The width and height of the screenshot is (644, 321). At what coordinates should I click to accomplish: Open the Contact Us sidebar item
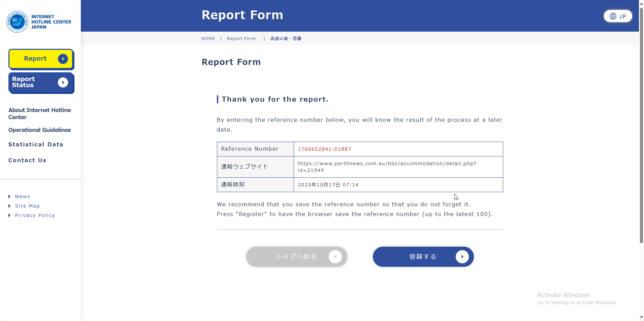[x=27, y=160]
